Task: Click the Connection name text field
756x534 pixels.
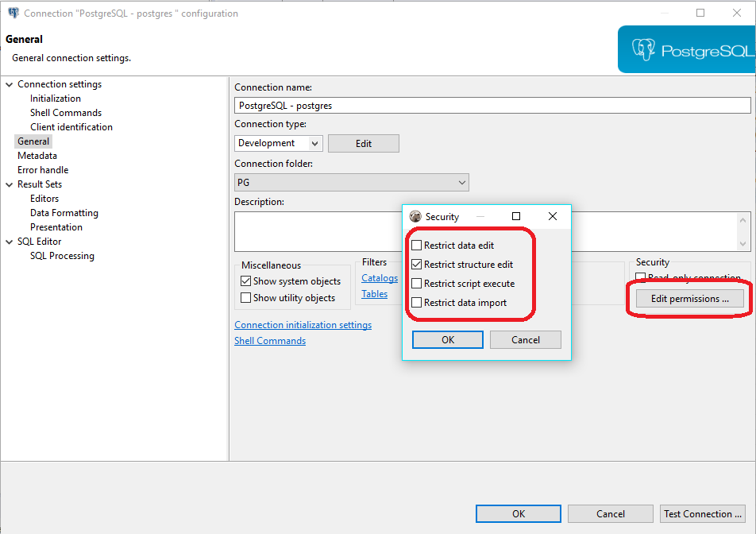Action: pos(492,105)
